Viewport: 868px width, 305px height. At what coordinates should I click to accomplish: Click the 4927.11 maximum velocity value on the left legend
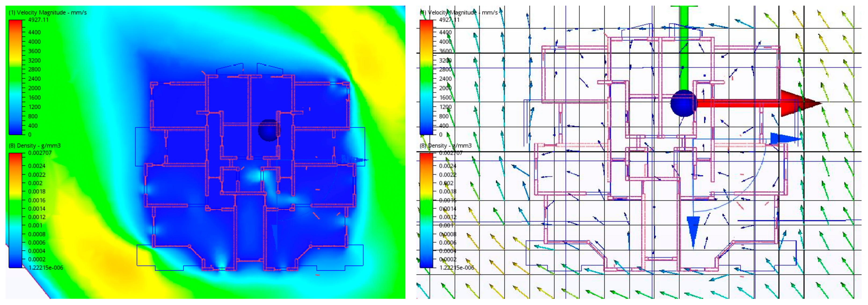click(x=38, y=20)
